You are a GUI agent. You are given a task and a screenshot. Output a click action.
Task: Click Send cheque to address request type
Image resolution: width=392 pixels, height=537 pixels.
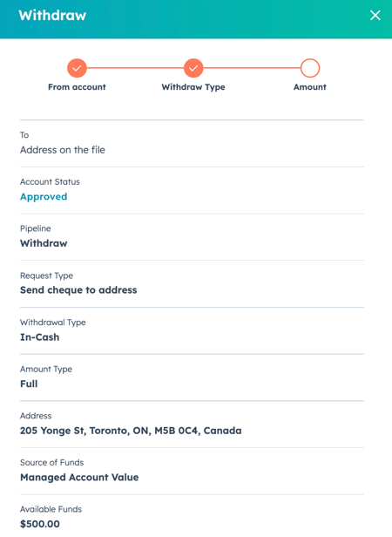point(78,290)
